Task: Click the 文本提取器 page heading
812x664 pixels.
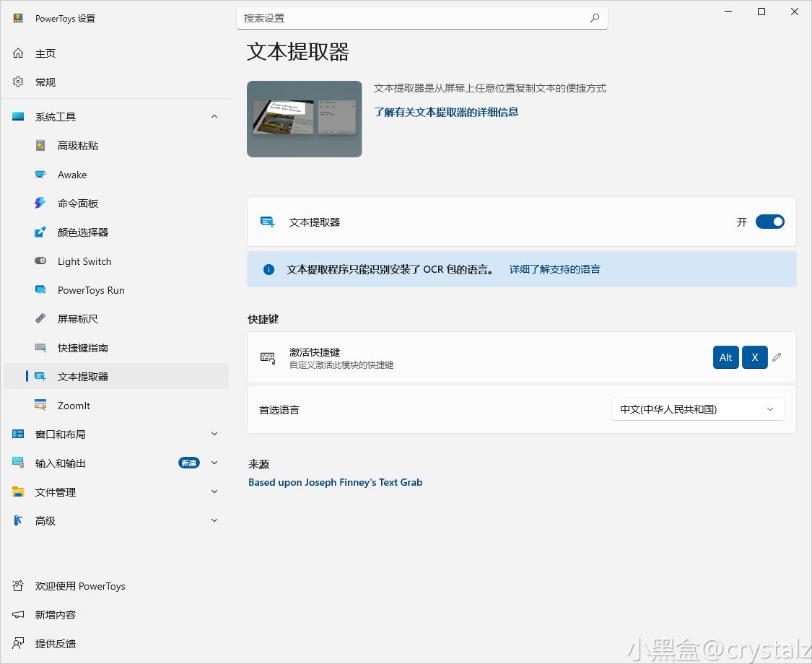Action: 298,52
